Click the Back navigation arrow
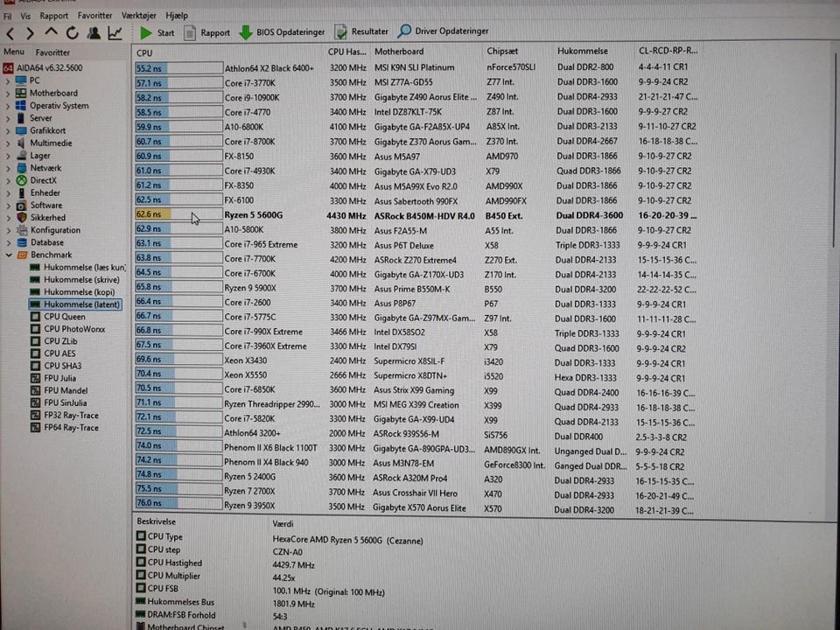This screenshot has width=840, height=630. 10,34
